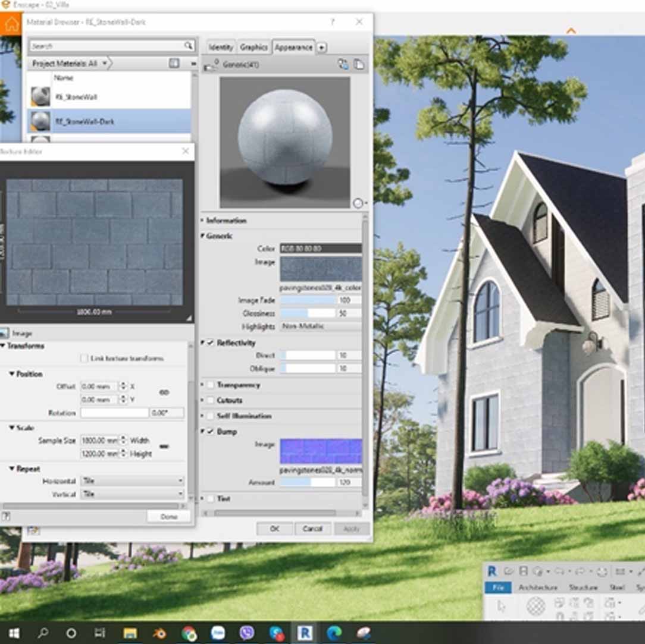This screenshot has width=645, height=644.
Task: Click the Glossiness slider
Action: coord(308,313)
